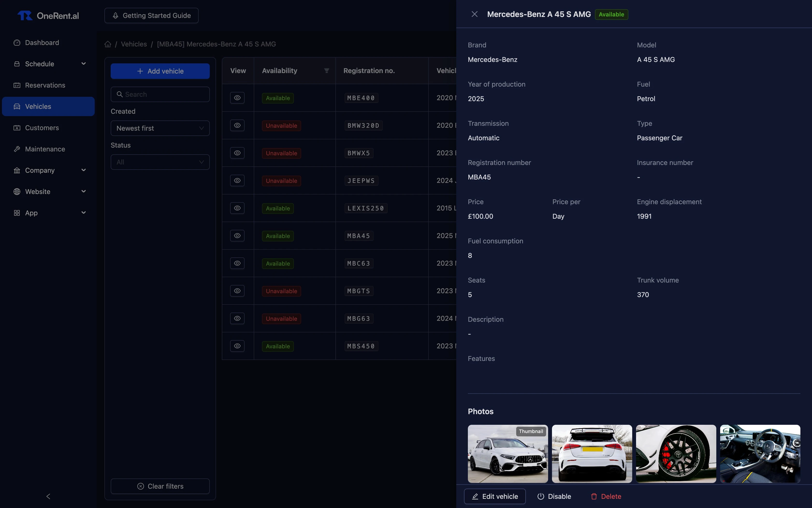The height and width of the screenshot is (508, 812).
Task: Open the Status All dropdown
Action: [x=160, y=162]
